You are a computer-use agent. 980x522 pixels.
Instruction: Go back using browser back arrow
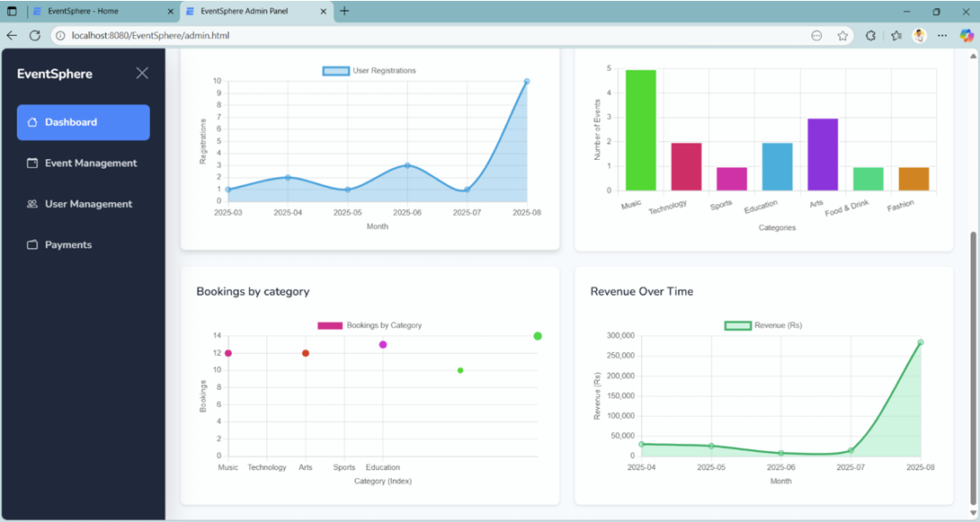(12, 36)
